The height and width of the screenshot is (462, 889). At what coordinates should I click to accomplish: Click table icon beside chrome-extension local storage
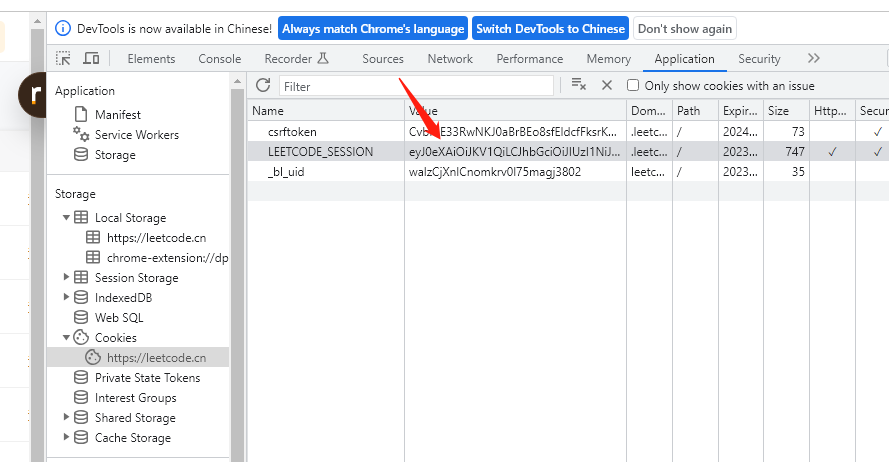tap(93, 257)
